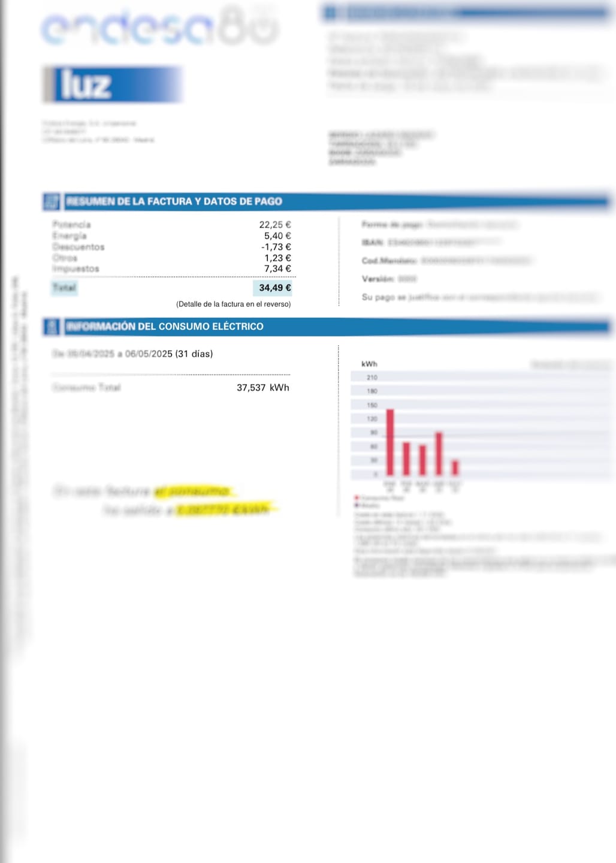This screenshot has height=863, width=616.
Task: Click icon beside 'Información del consumo eléctrico' header
Action: tap(51, 327)
